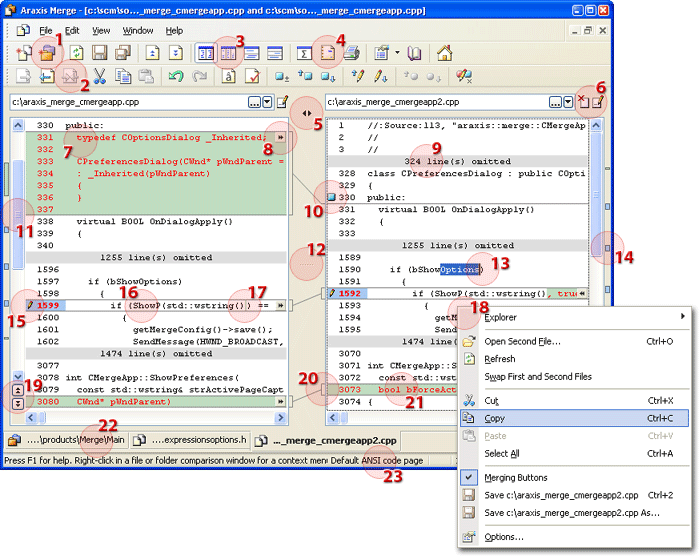Click the left pane vertical scrollbar thumb
The height and width of the screenshot is (557, 700).
[18, 215]
